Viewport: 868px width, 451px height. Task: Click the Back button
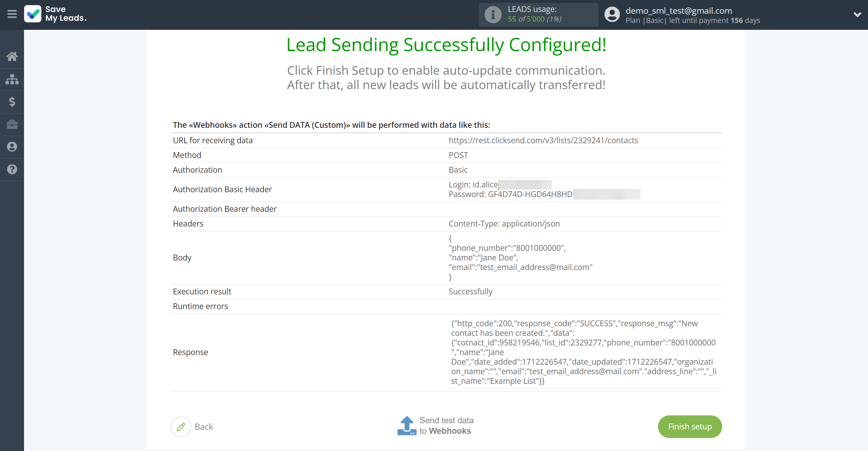(x=192, y=427)
